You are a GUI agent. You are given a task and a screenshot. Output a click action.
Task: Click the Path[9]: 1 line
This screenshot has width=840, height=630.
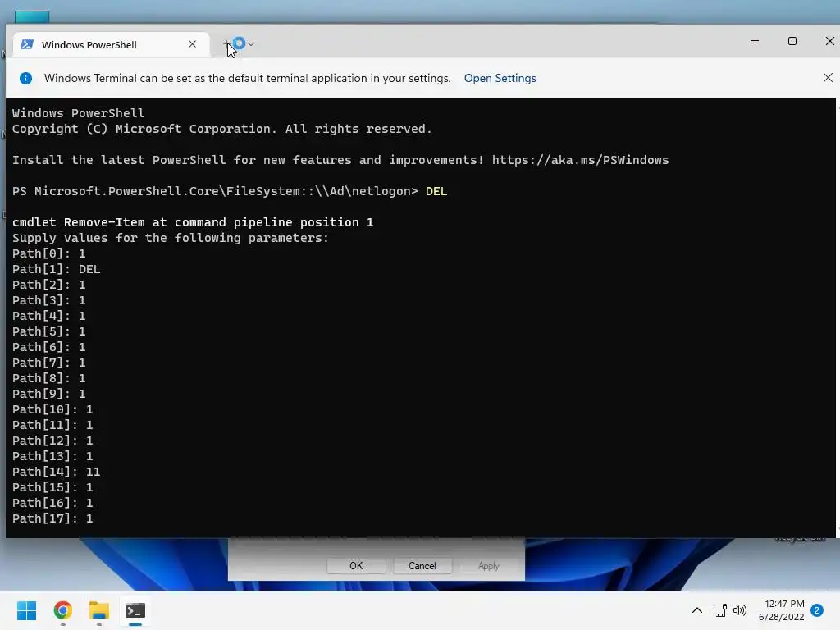pos(48,394)
